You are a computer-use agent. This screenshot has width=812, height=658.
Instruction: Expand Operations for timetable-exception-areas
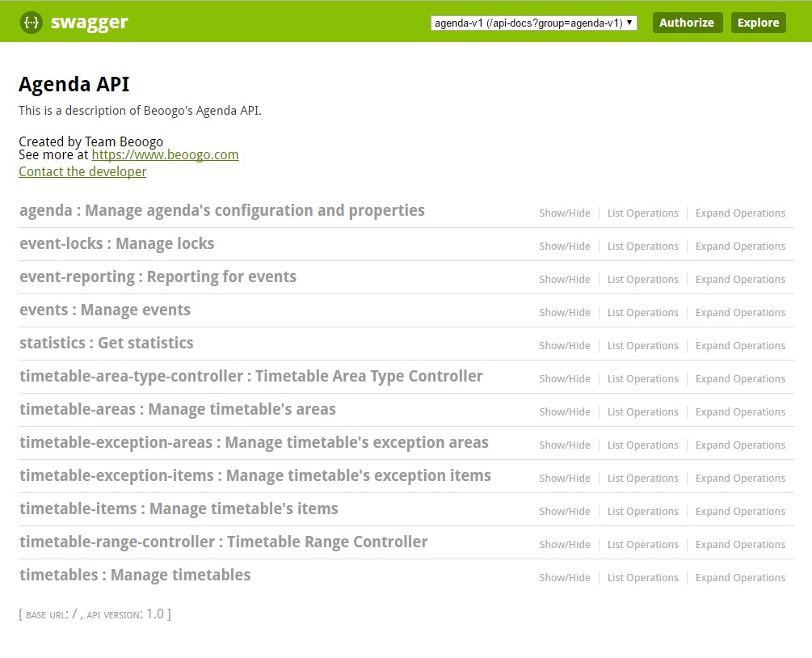pyautogui.click(x=741, y=445)
